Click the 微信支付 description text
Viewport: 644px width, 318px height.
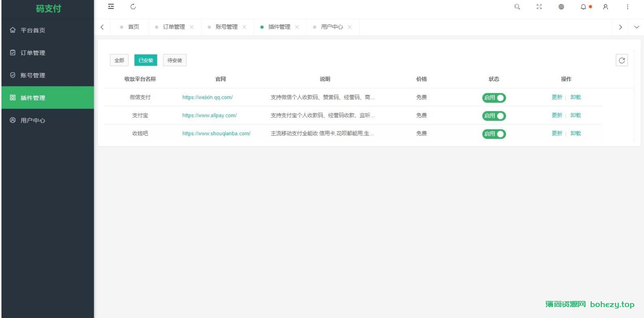323,97
